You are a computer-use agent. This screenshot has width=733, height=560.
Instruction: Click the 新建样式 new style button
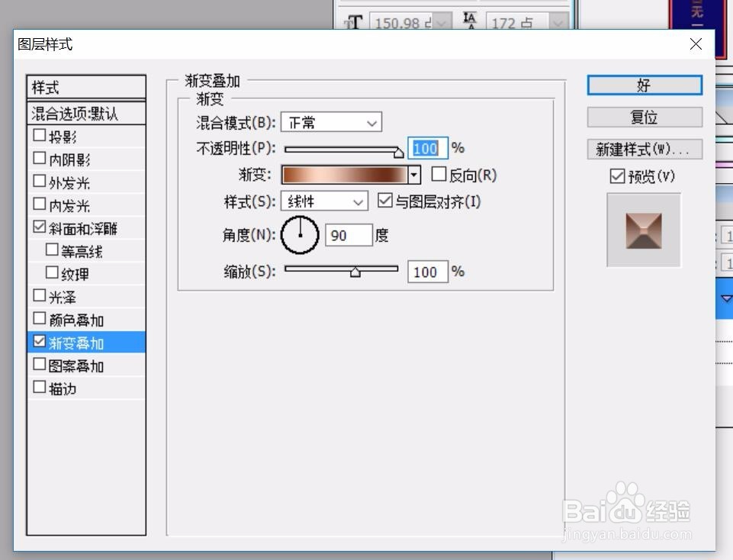644,149
